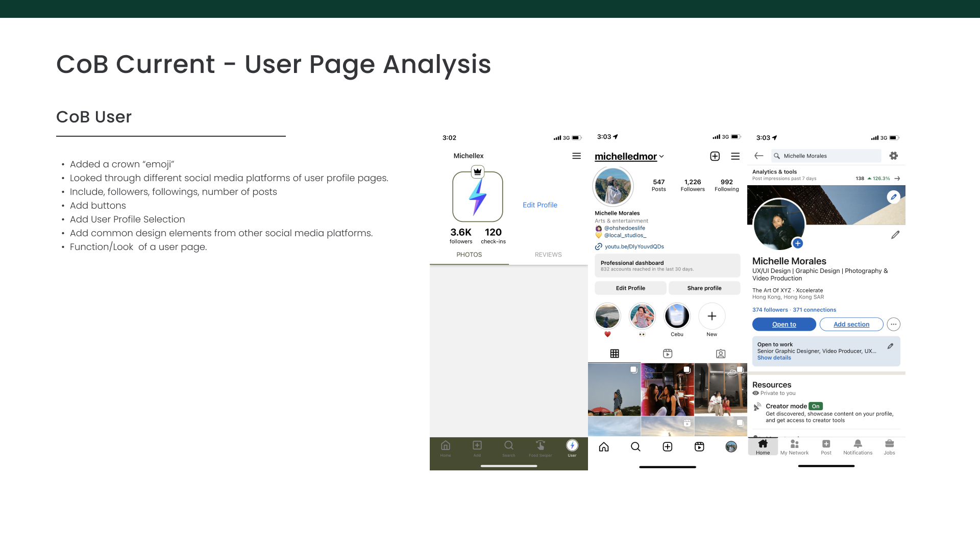Image resolution: width=980 pixels, height=551 pixels.
Task: Tap the Cebu story highlight
Action: pos(677,316)
